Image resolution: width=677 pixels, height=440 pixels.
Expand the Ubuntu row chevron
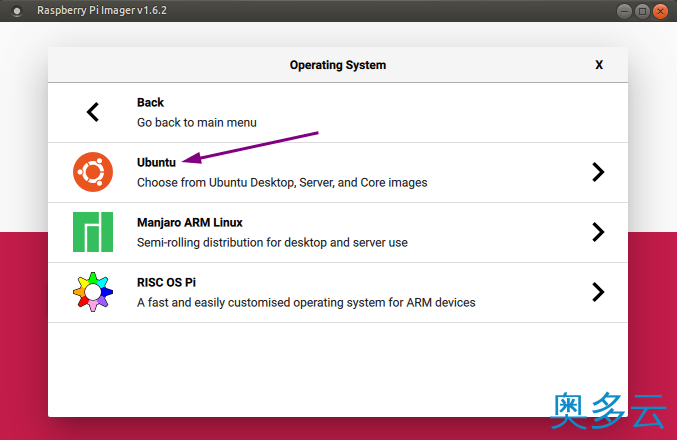598,172
